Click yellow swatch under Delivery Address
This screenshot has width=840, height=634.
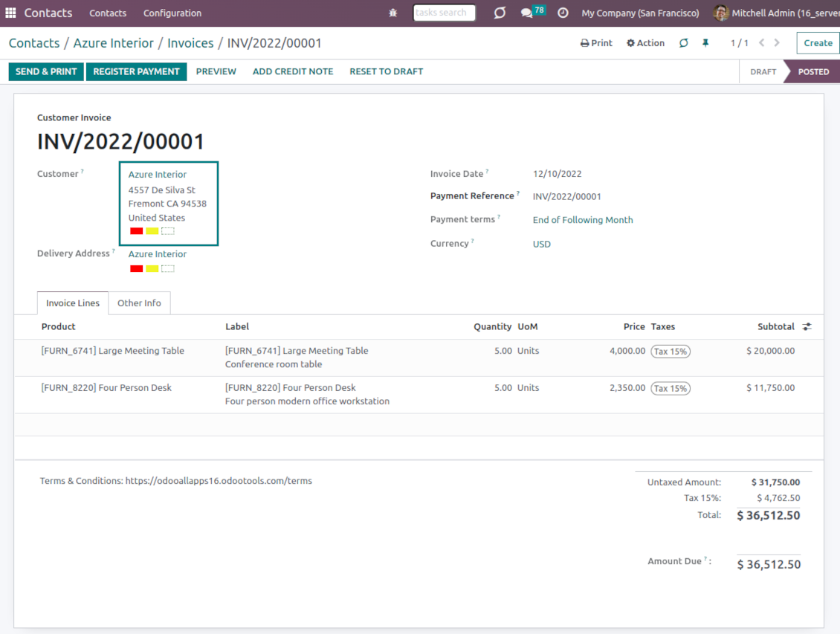[x=152, y=269]
